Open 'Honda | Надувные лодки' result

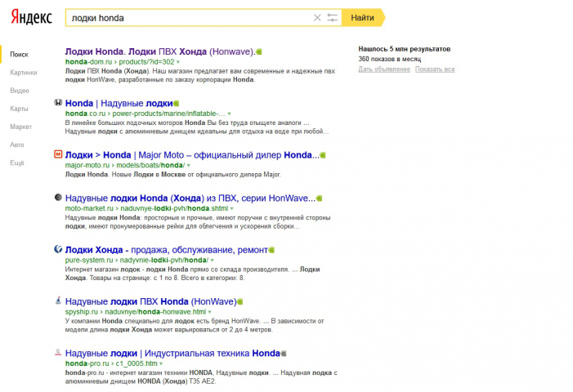pyautogui.click(x=119, y=103)
